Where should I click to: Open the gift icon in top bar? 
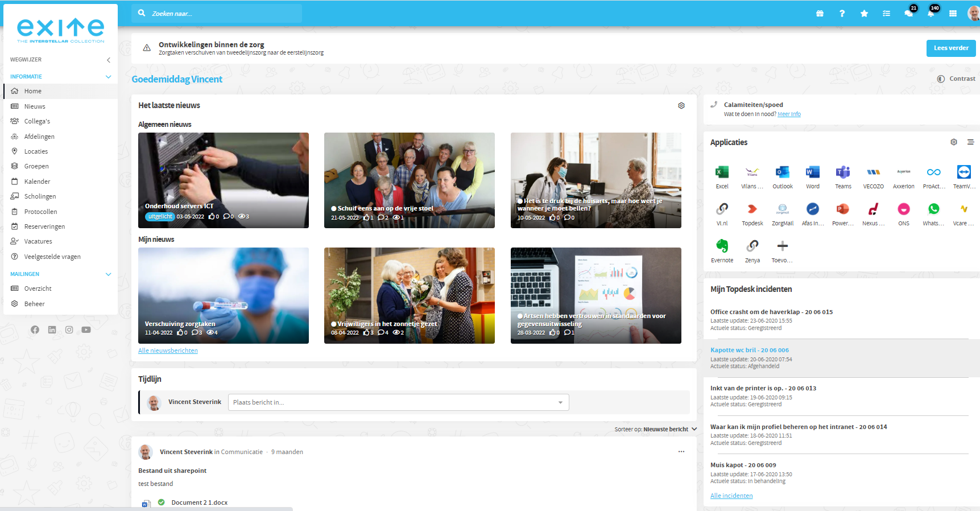coord(820,14)
